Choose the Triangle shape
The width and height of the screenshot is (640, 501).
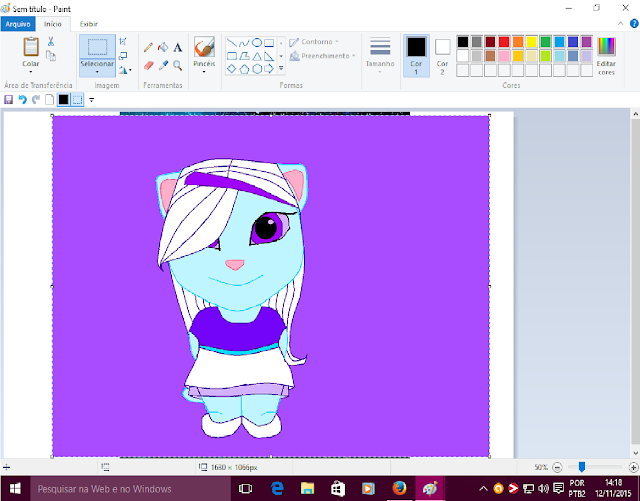click(x=257, y=56)
